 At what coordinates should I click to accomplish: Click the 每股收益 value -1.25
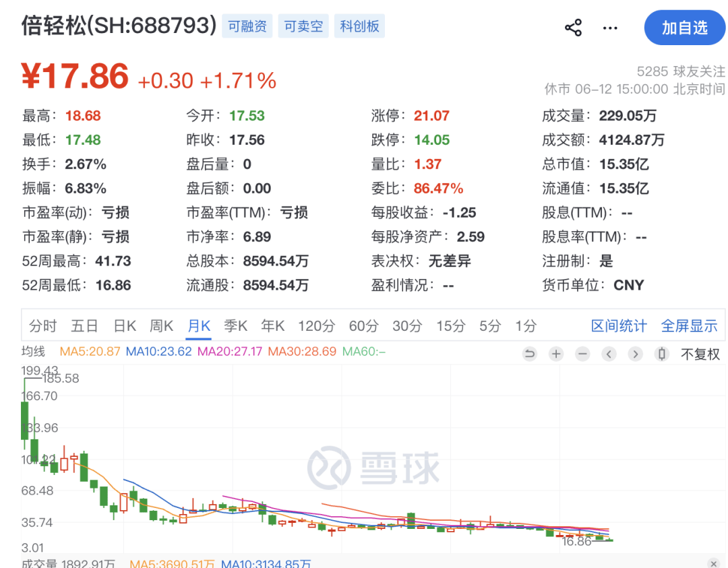click(x=459, y=212)
